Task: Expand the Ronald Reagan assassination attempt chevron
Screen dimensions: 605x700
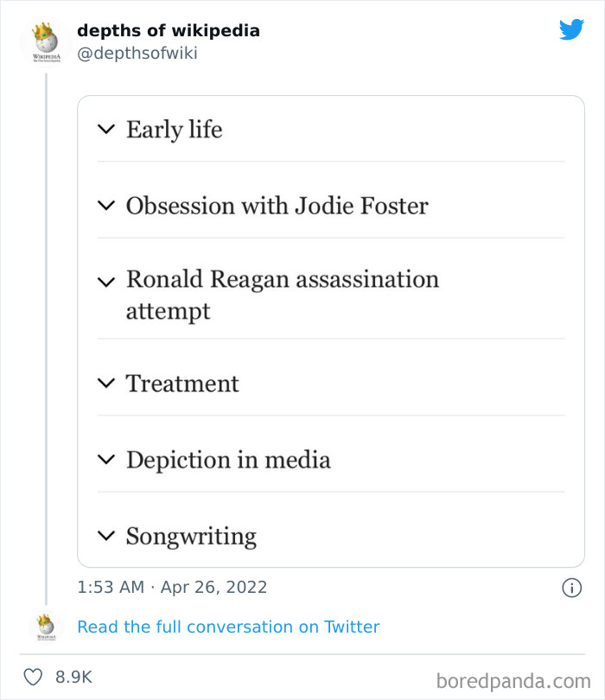Action: pos(106,282)
